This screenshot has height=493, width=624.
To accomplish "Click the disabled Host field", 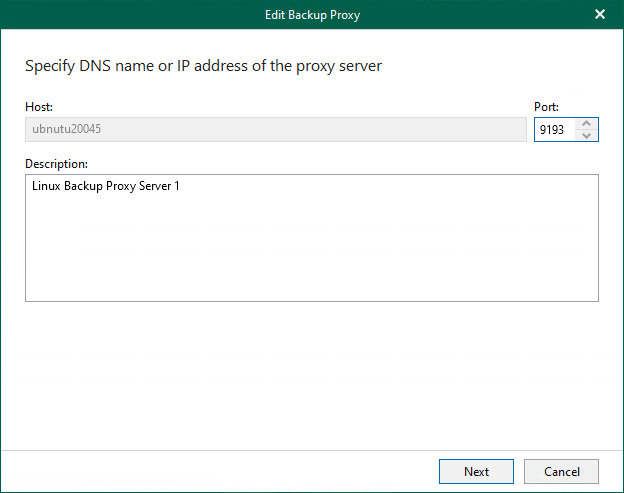I will tap(275, 130).
